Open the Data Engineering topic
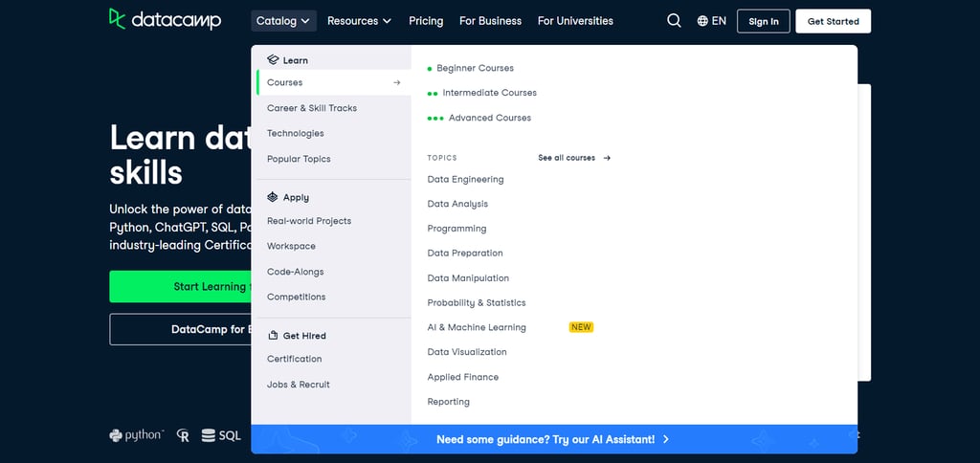980x463 pixels. [x=465, y=179]
